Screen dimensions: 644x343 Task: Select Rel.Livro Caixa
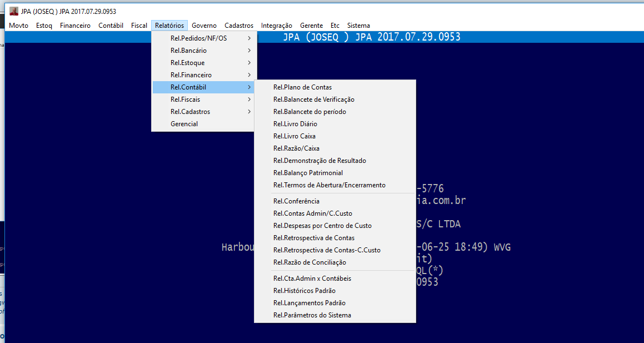(335, 136)
